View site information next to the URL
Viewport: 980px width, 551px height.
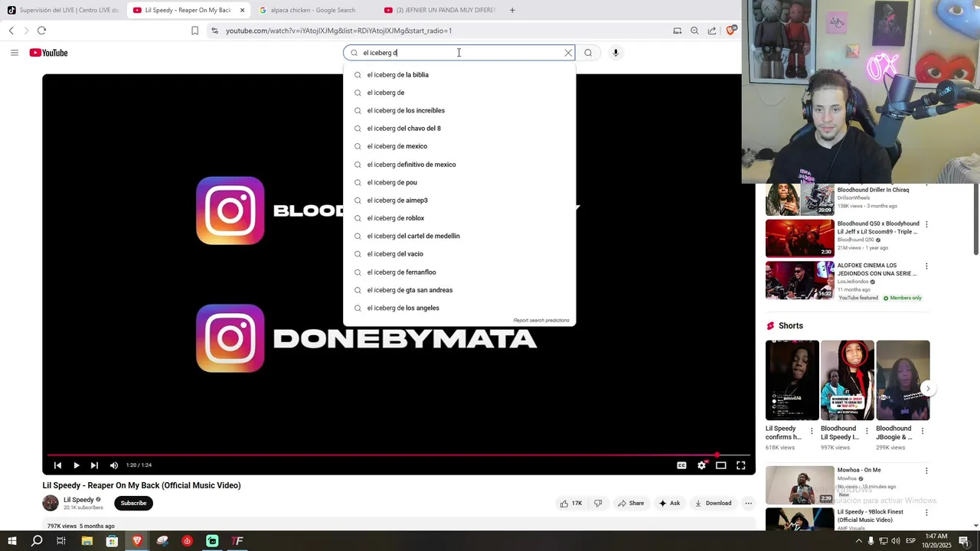click(x=214, y=31)
